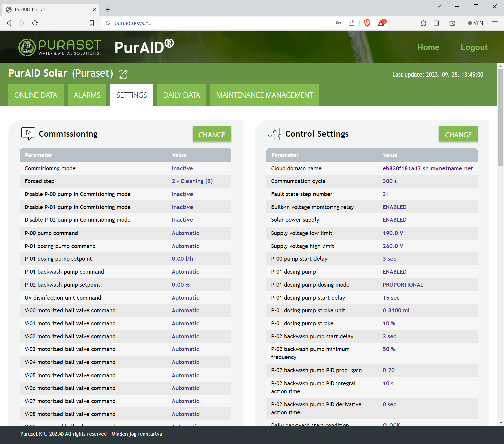Image resolution: width=504 pixels, height=444 pixels.
Task: Open the eb820f181a43.sn.mynetname.net cloud domain link
Action: pos(427,168)
